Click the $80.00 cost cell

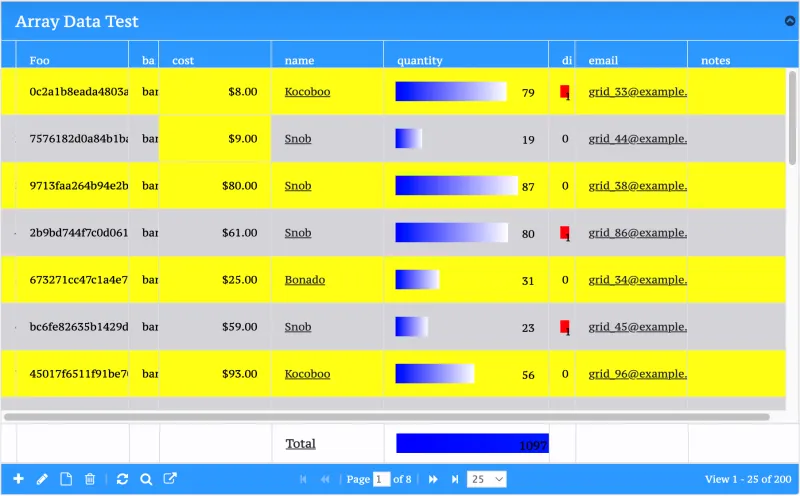click(x=215, y=186)
